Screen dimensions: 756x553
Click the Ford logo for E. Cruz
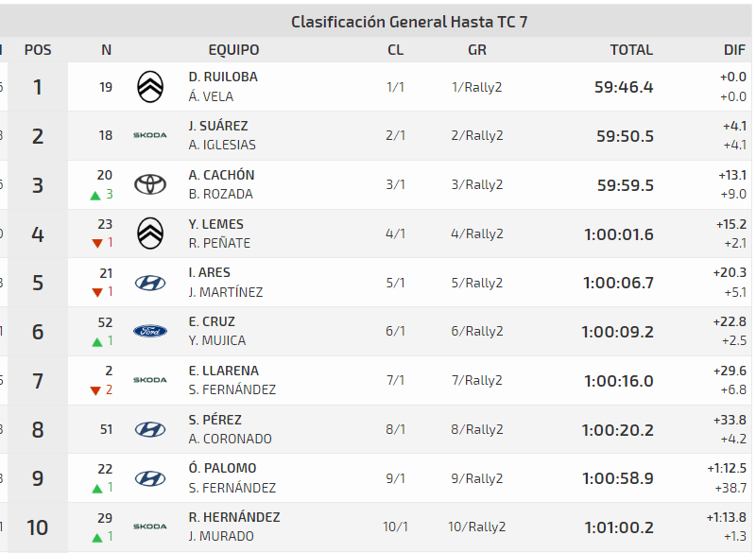click(150, 331)
